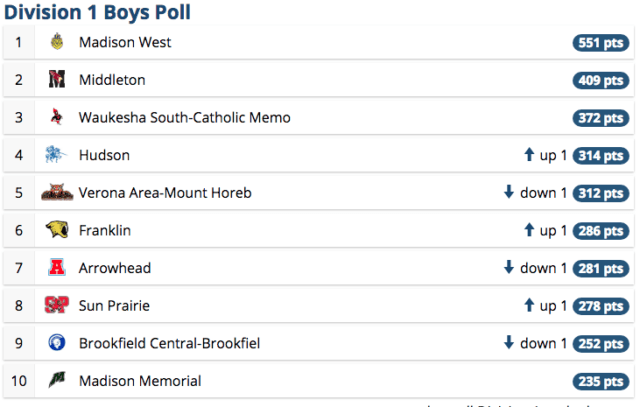Click the 312 pts badge for Verona
This screenshot has width=640, height=407.
tap(601, 193)
